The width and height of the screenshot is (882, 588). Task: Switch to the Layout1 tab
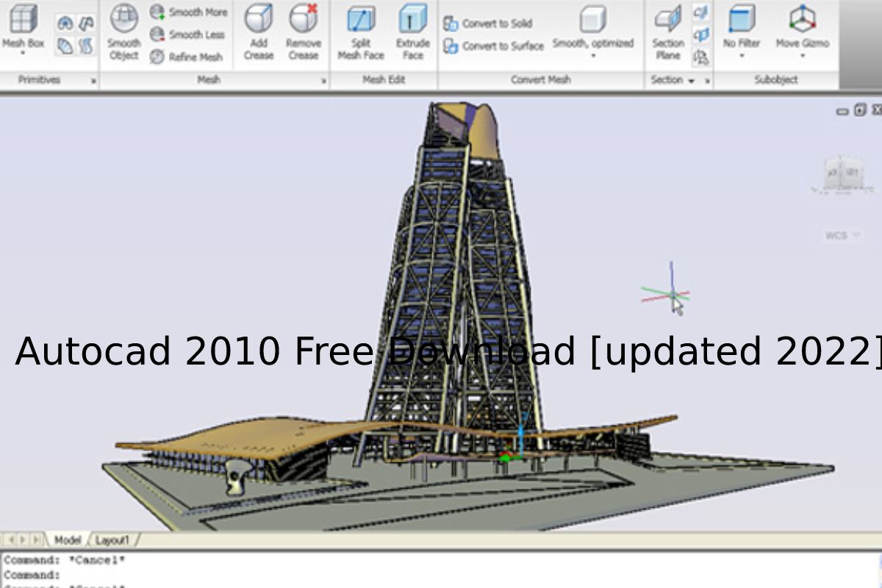pyautogui.click(x=112, y=540)
